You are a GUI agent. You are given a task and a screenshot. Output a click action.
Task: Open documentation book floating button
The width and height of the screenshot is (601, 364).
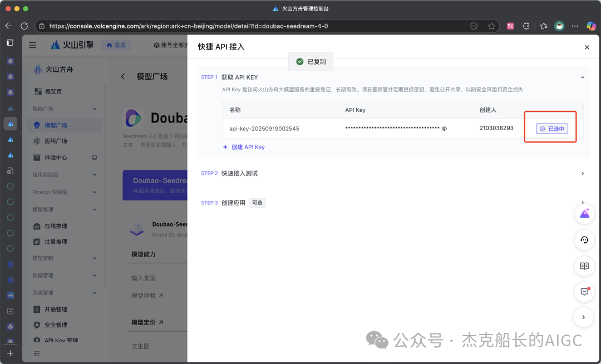(x=584, y=266)
